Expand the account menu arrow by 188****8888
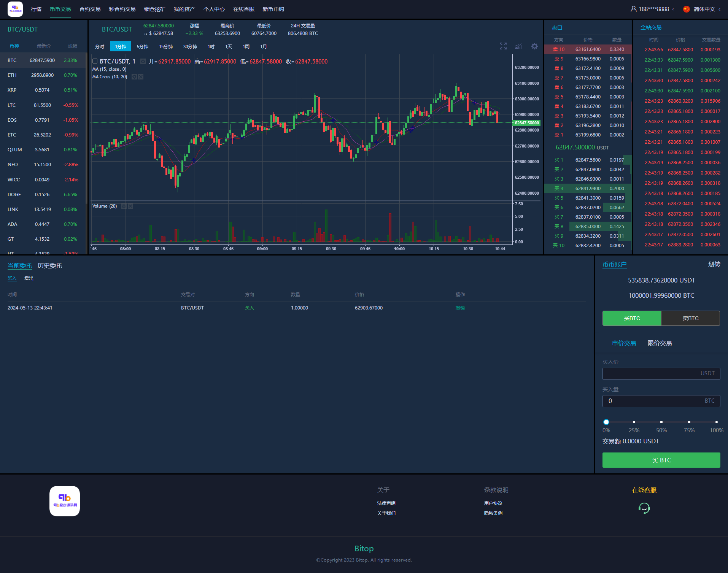The image size is (728, 573). pyautogui.click(x=673, y=9)
